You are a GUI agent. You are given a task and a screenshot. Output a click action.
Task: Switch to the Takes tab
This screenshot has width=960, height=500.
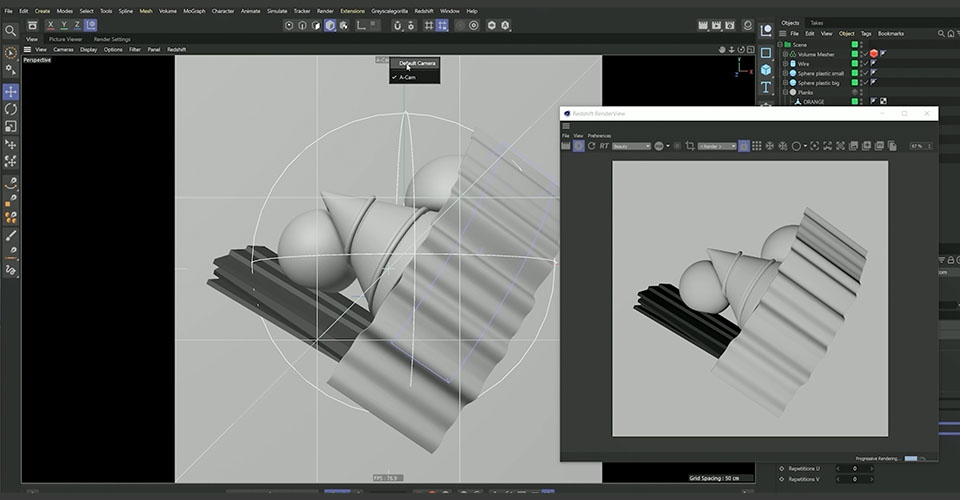817,23
